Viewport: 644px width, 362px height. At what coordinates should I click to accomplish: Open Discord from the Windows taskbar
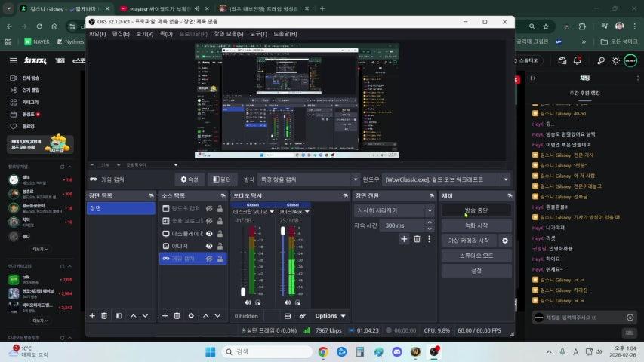(396, 351)
